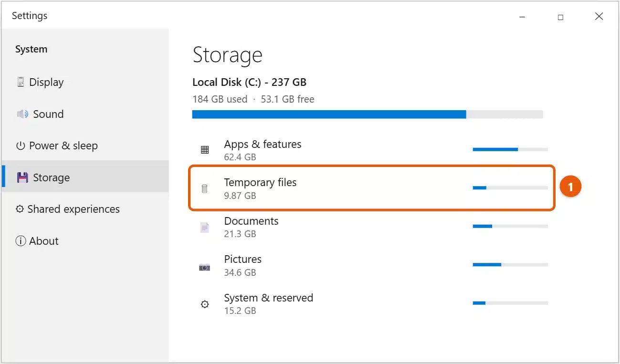Click the "15.2 GB" size value
Viewport: 620px width, 364px height.
(x=240, y=311)
